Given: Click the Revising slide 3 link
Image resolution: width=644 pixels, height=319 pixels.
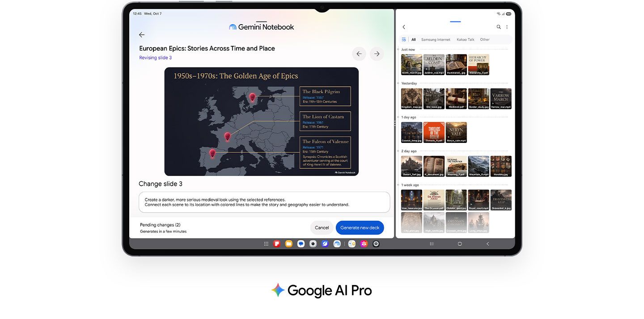Looking at the screenshot, I should 155,58.
